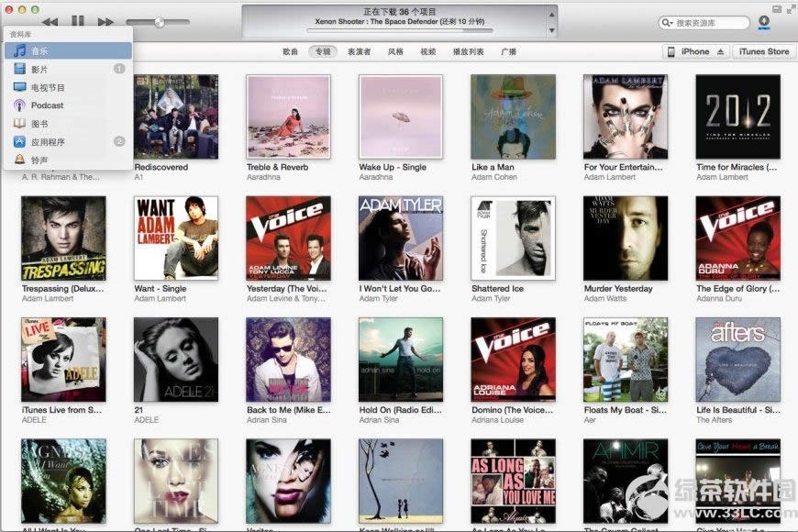Viewport: 798px width, 532px height.
Task: Open Rediscovered album cover
Action: click(x=176, y=116)
